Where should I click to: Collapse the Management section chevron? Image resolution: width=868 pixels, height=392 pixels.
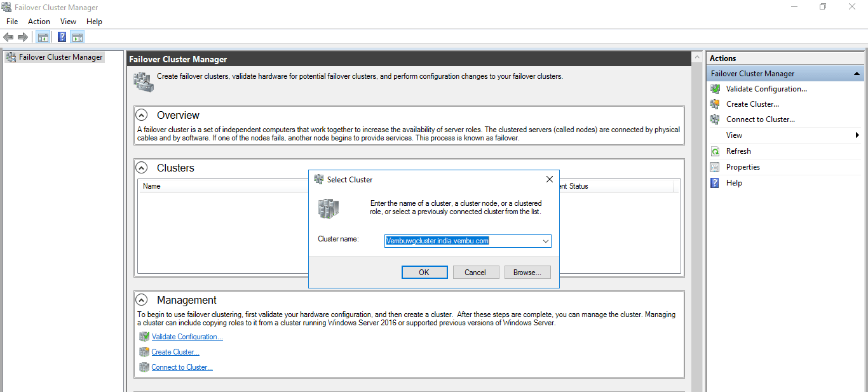point(142,300)
